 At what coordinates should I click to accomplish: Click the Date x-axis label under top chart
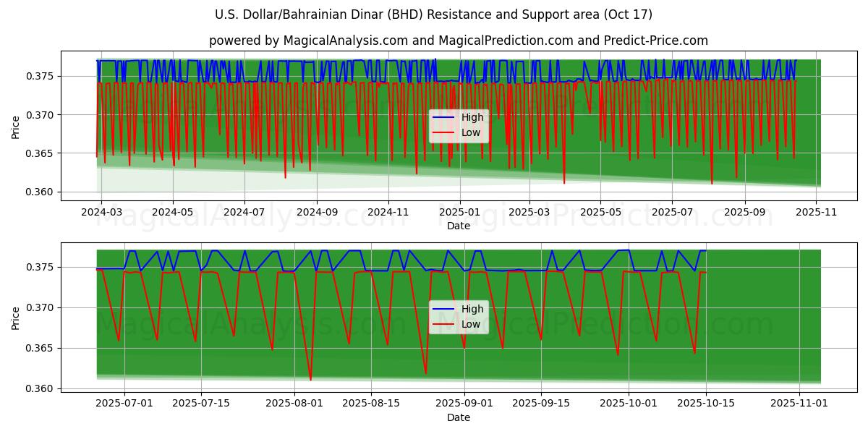458,226
